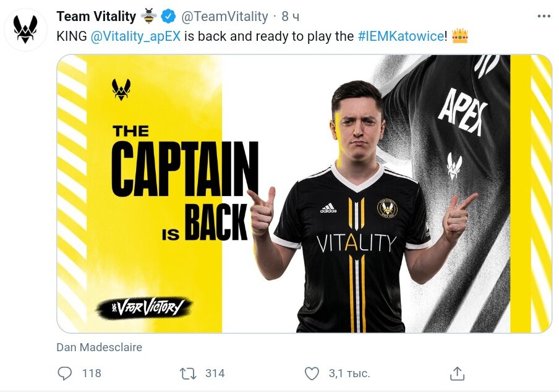
Task: Select the heart icon next to 3,1 тыс.
Action: pos(312,373)
